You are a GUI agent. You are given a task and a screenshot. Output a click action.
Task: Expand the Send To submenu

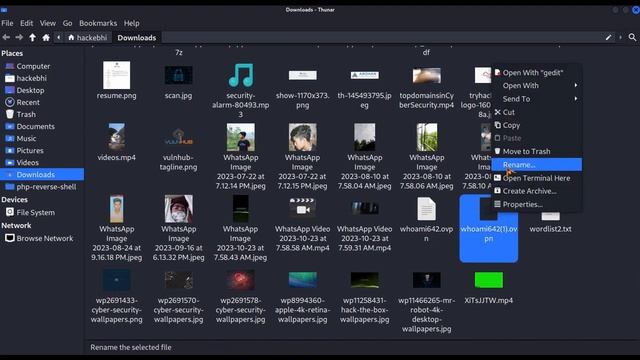tap(536, 99)
